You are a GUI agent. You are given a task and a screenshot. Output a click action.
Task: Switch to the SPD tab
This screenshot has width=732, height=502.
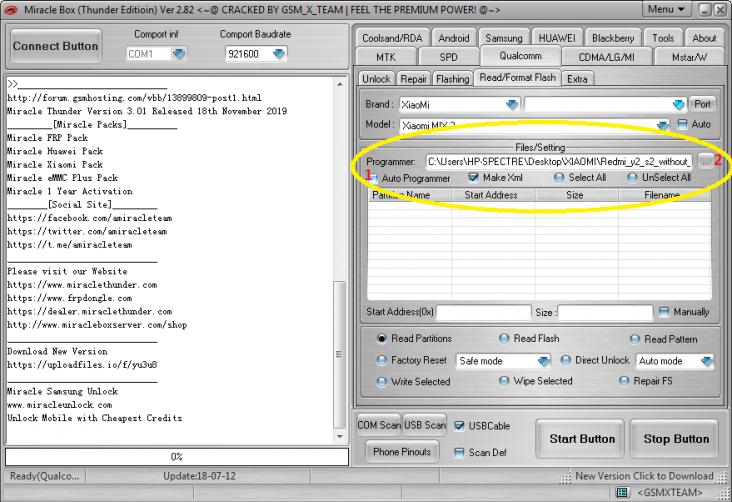[x=448, y=57]
